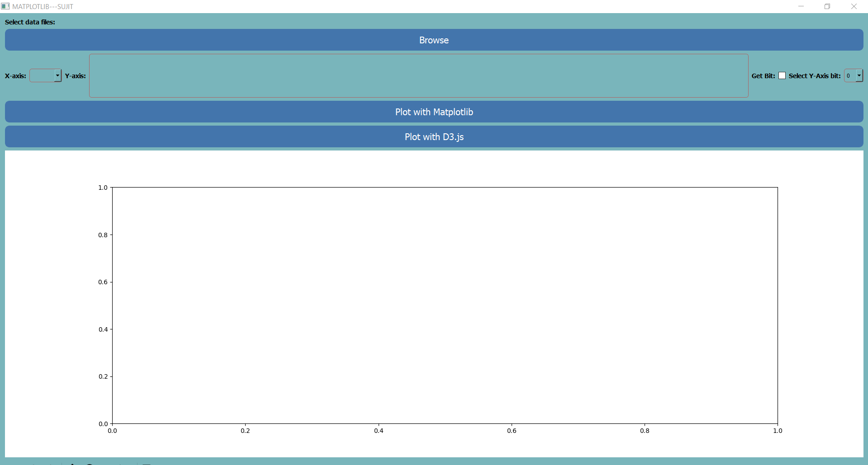The width and height of the screenshot is (868, 465).
Task: Click the MATPLOTLIB---SUJIT title text
Action: pyautogui.click(x=43, y=7)
